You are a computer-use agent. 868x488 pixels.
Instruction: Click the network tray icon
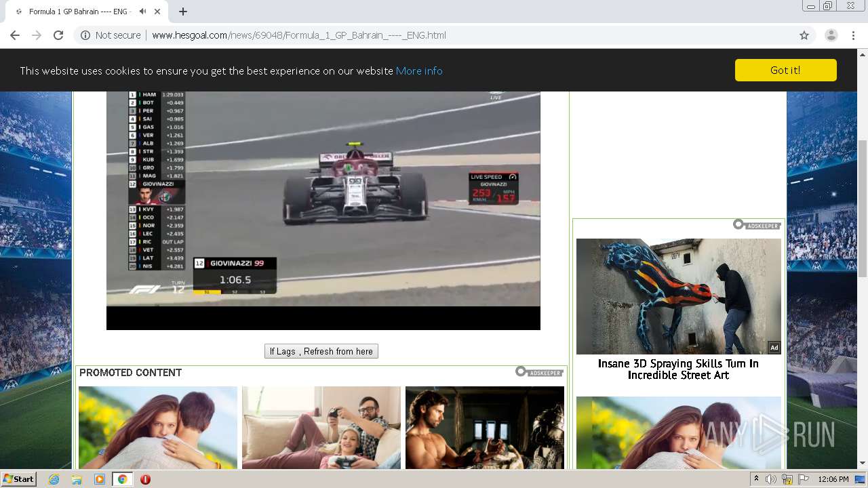[x=787, y=479]
